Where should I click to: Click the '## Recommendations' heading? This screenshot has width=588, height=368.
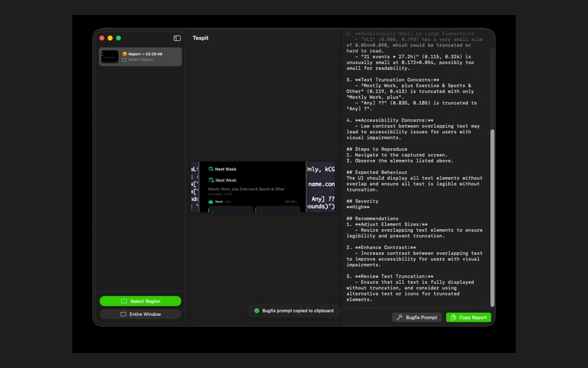(x=373, y=219)
